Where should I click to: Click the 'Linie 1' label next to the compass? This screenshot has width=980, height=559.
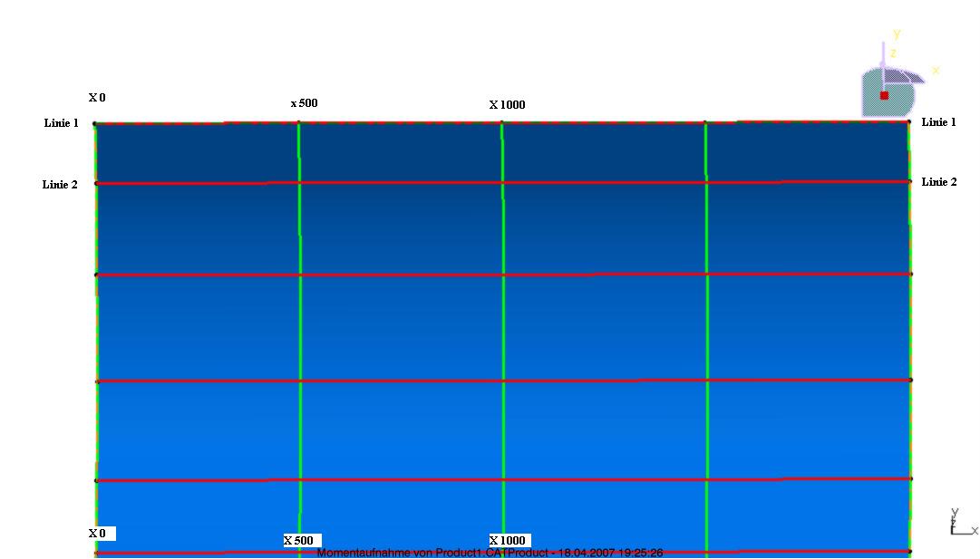click(x=938, y=122)
